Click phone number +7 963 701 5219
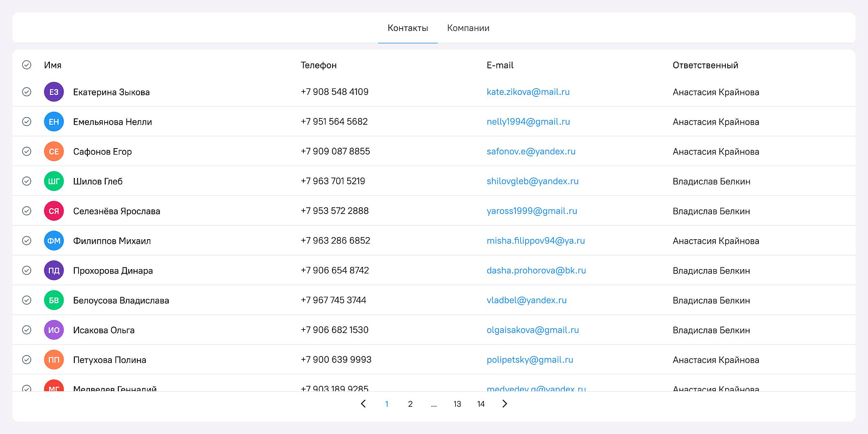Image resolution: width=868 pixels, height=434 pixels. pos(333,181)
